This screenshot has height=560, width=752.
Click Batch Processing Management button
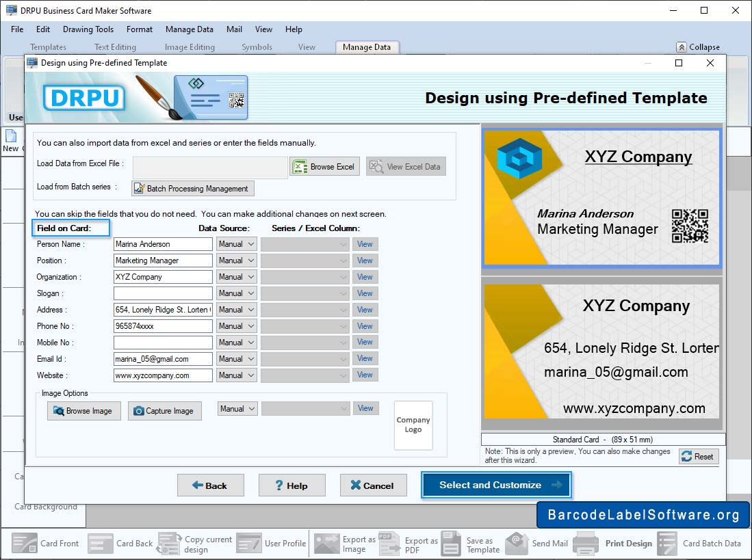tap(193, 188)
